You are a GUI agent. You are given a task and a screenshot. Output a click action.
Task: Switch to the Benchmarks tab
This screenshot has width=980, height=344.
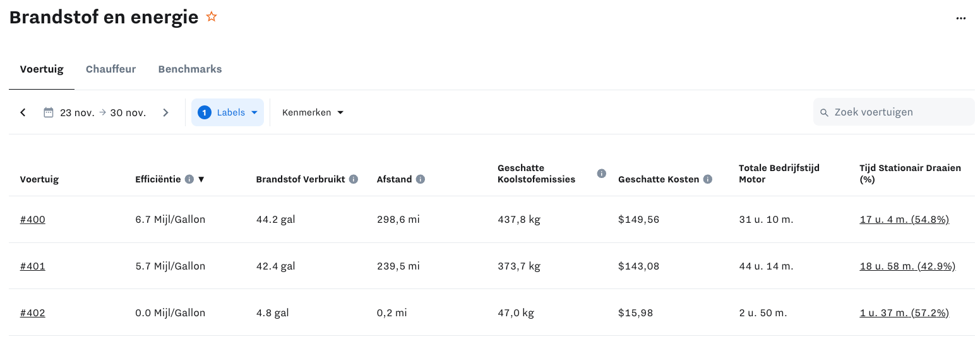190,69
